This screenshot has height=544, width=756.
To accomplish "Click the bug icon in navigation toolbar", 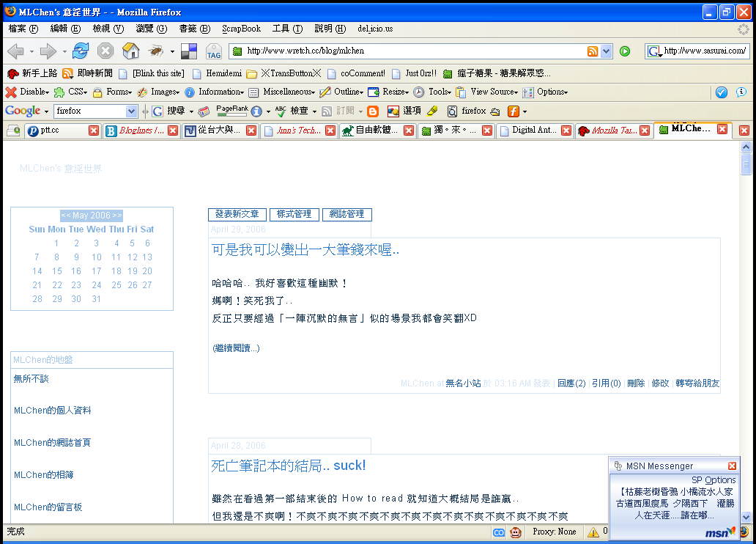I will (156, 50).
